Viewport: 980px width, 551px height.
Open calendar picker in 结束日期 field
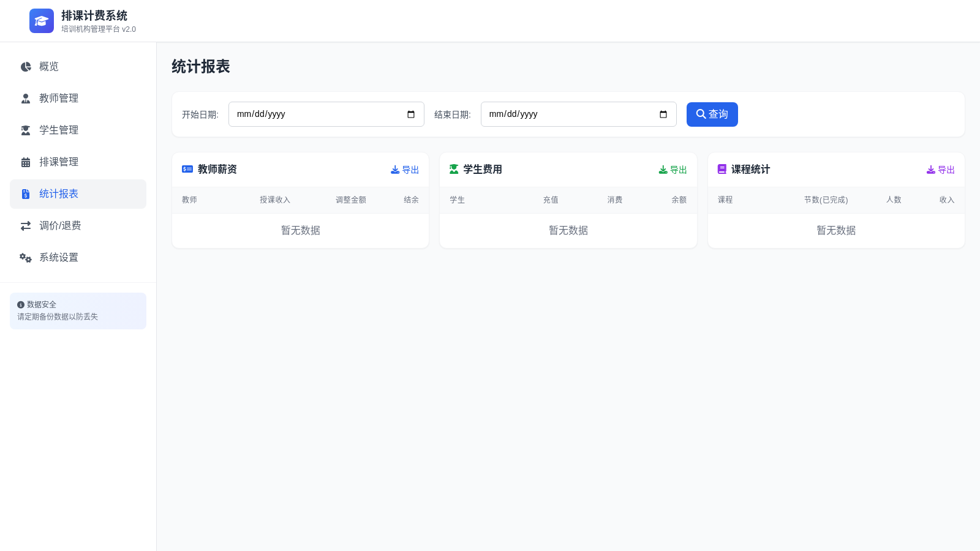(x=663, y=114)
